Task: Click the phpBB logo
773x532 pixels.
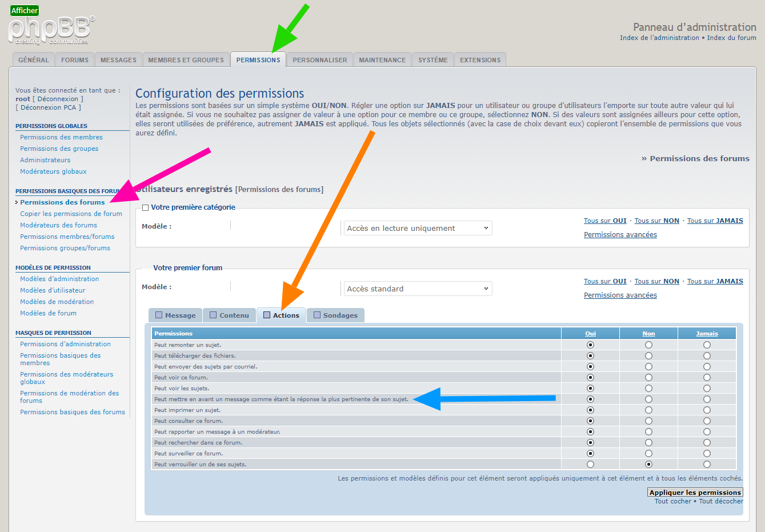Action: tap(50, 30)
